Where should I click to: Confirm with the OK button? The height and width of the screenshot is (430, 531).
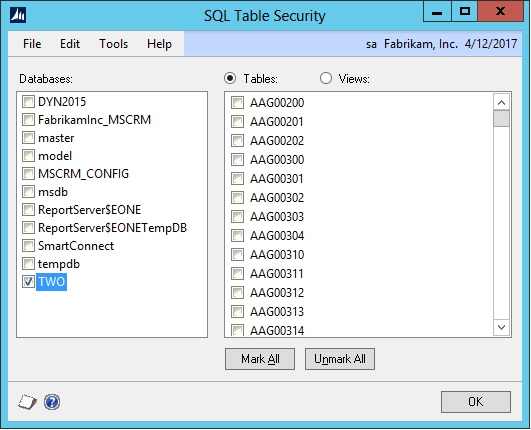coord(476,402)
